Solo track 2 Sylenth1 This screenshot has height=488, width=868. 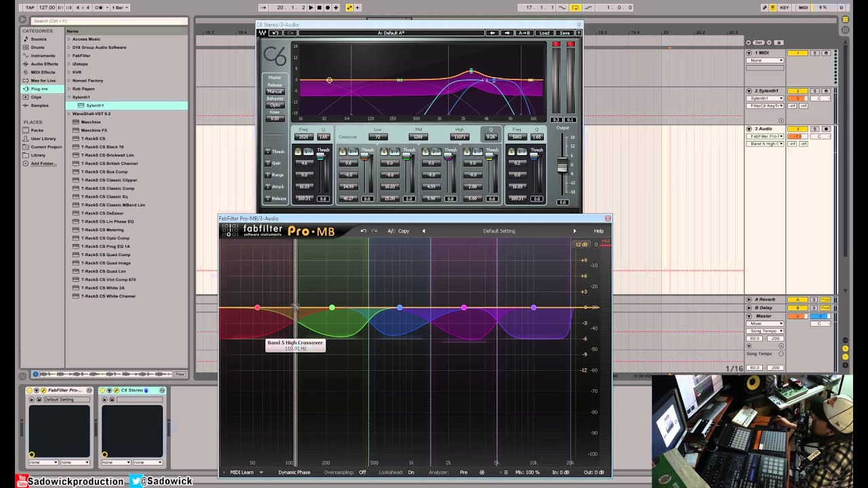point(815,91)
